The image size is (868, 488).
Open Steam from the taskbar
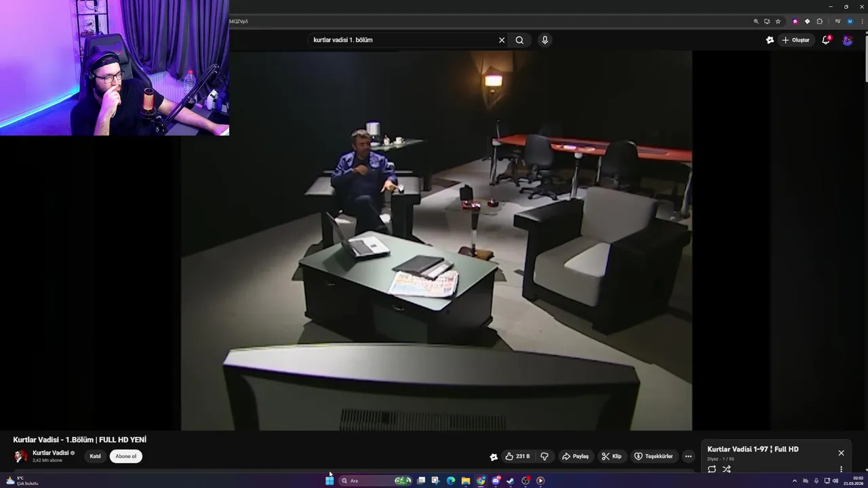pyautogui.click(x=511, y=481)
